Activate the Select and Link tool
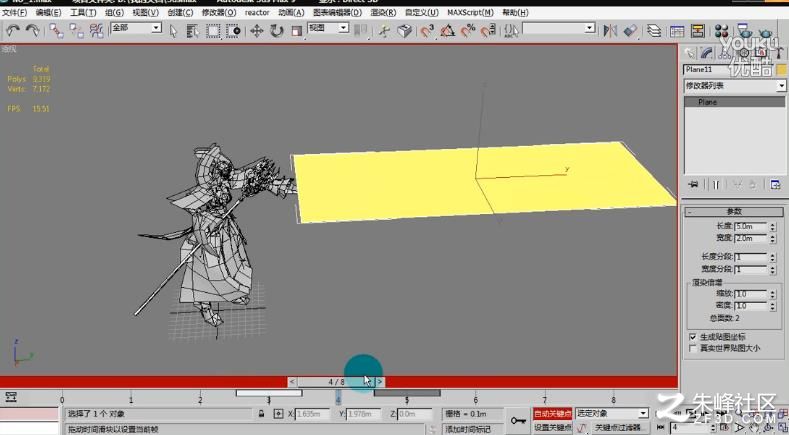 (56, 31)
